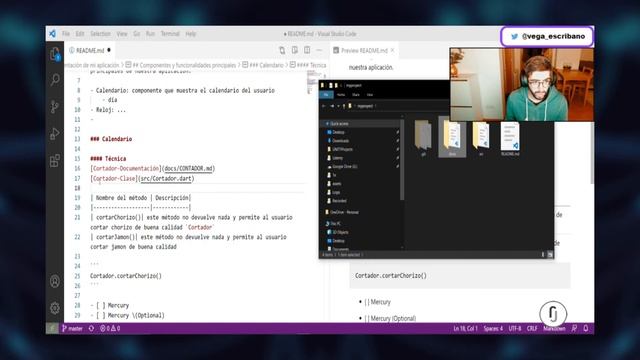Select OneDrive - Personal in sidebar
640x360 pixels.
pyautogui.click(x=343, y=212)
